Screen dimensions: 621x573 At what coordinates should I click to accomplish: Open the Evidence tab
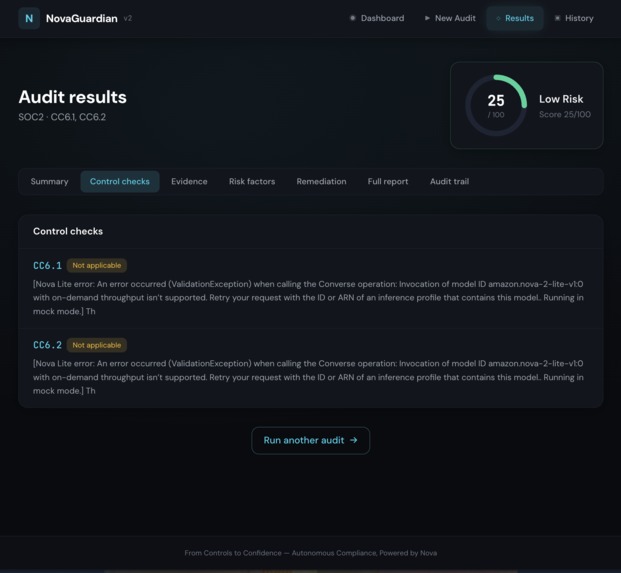point(189,181)
